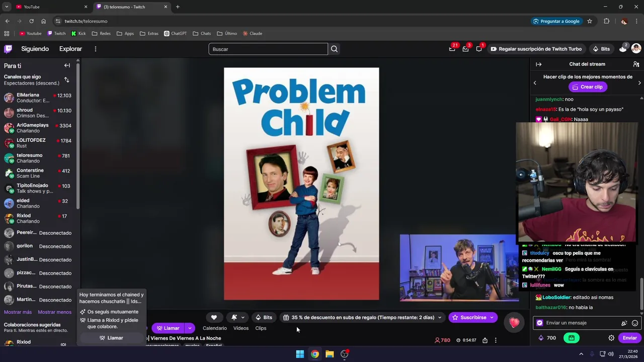Open the emote picker smiley icon
Screen dimensions: 644x362
(635, 323)
